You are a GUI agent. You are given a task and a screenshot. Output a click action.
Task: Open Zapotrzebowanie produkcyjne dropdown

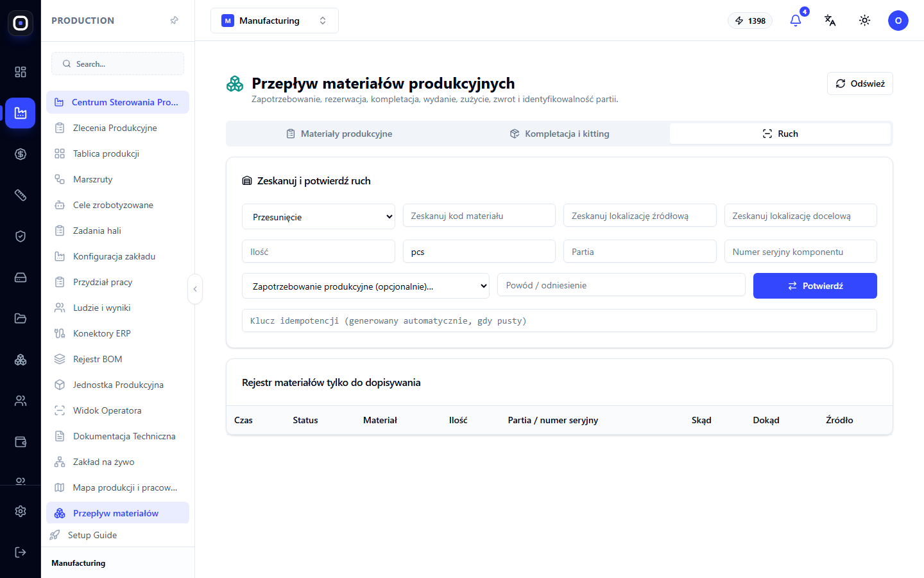point(366,286)
